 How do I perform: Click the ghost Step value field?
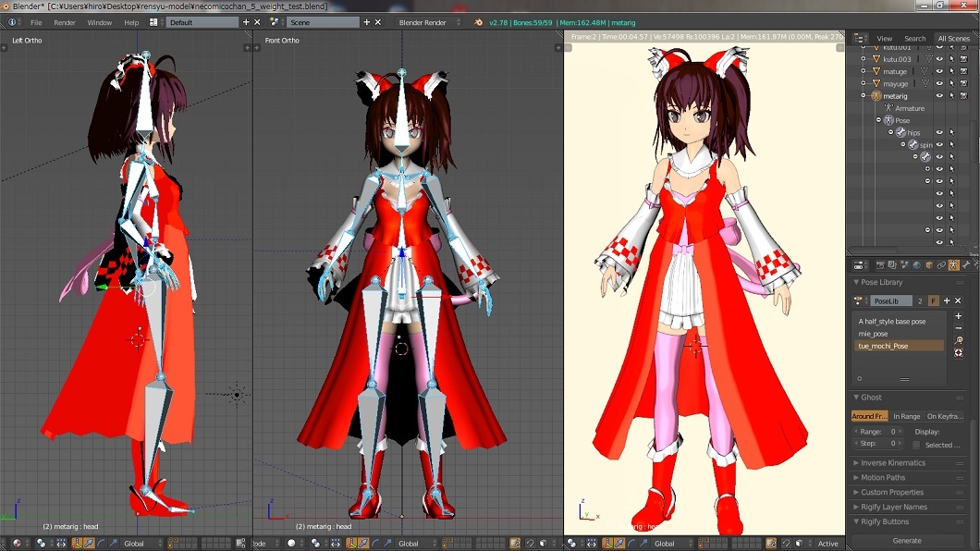coord(878,444)
